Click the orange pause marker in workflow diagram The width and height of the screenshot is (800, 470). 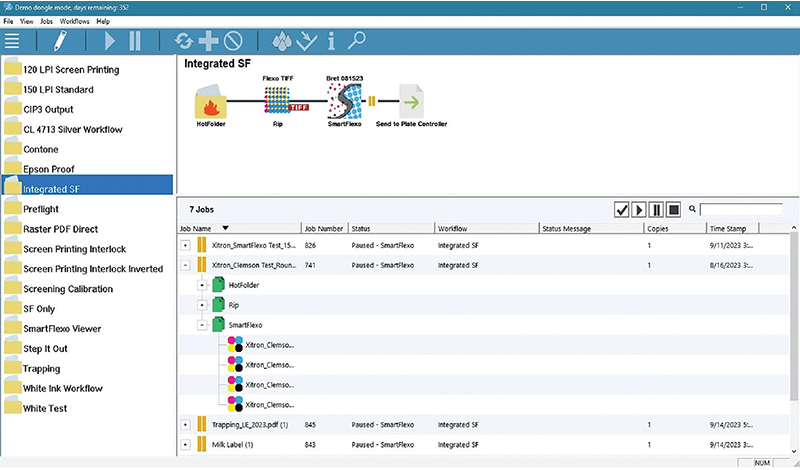click(x=371, y=101)
